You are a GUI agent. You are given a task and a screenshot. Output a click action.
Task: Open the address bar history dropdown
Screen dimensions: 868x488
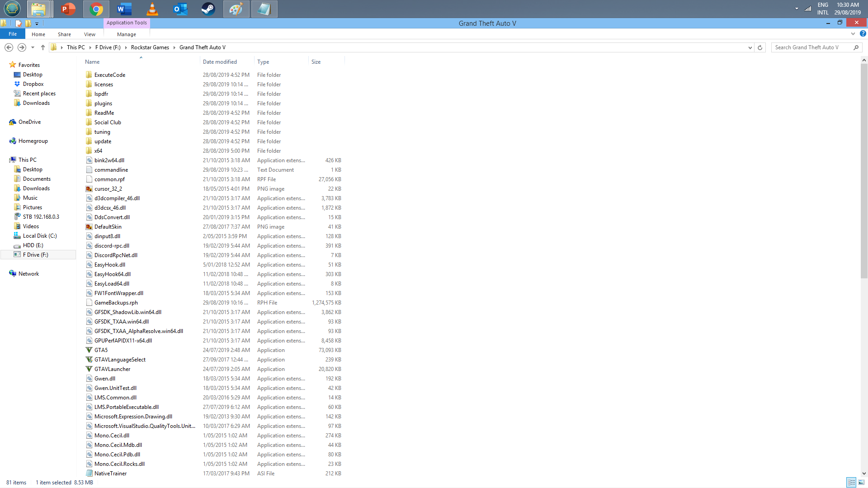(x=750, y=47)
